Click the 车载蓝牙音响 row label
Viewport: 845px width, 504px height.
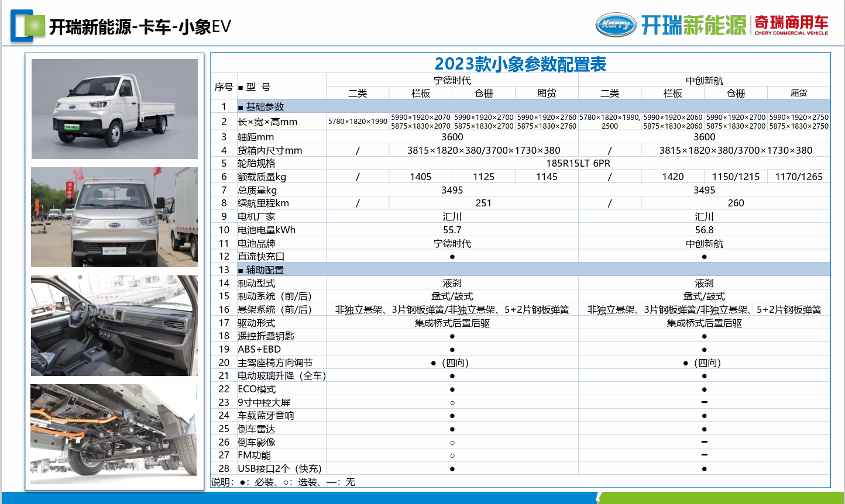266,415
